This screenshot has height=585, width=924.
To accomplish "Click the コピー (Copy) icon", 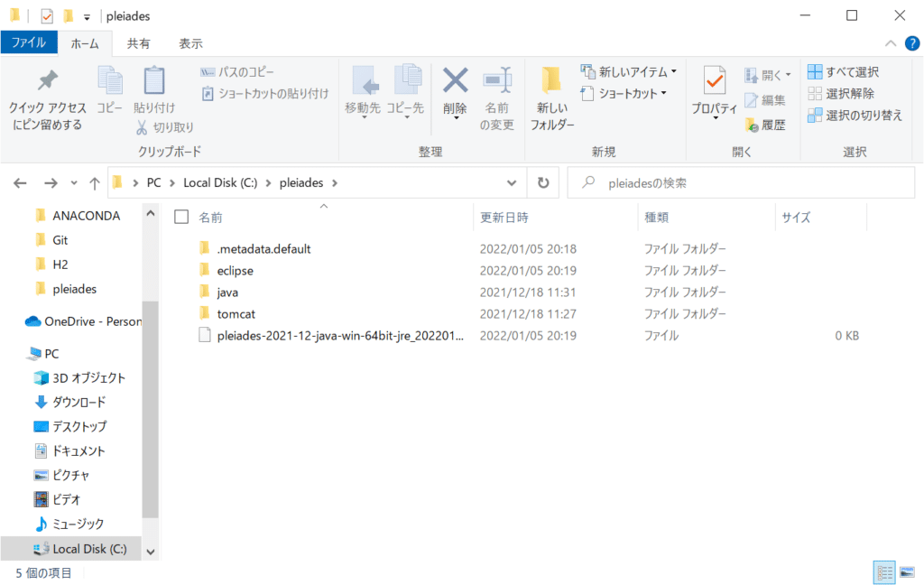I will coord(110,90).
